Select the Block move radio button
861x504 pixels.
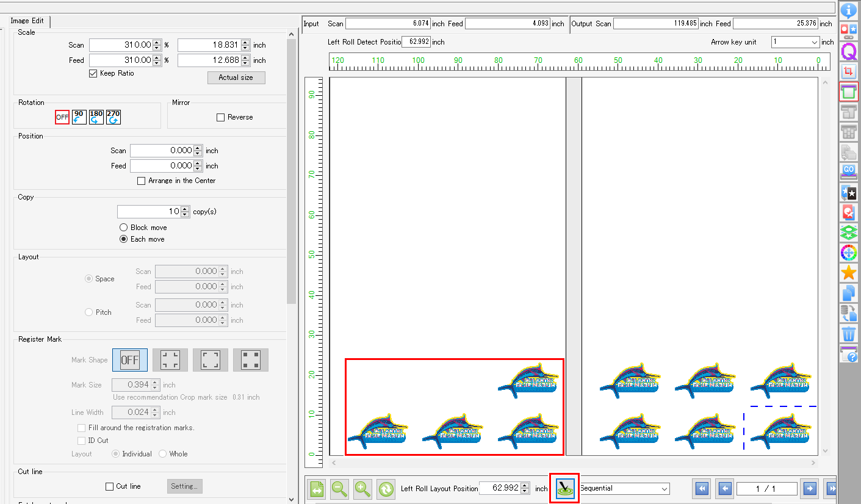pyautogui.click(x=124, y=227)
